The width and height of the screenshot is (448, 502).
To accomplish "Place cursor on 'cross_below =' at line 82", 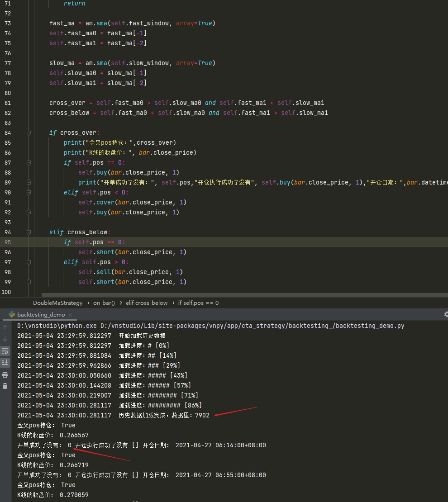I will tap(73, 113).
